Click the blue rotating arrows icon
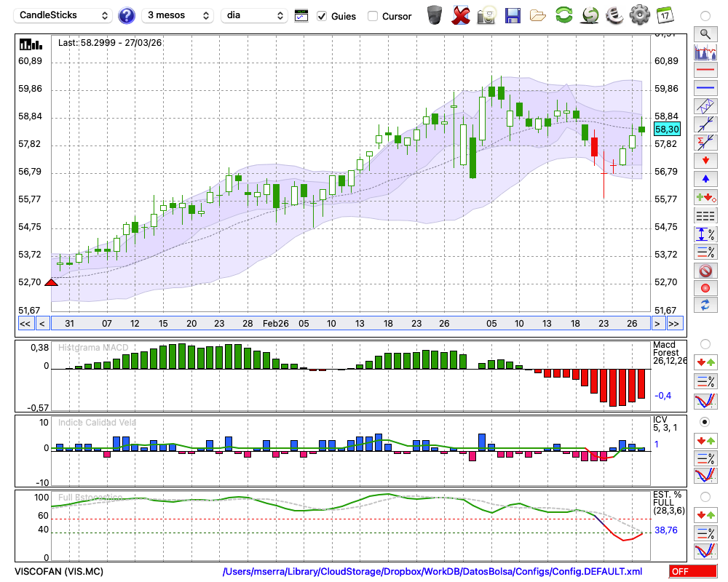This screenshot has width=728, height=582. pos(705,306)
